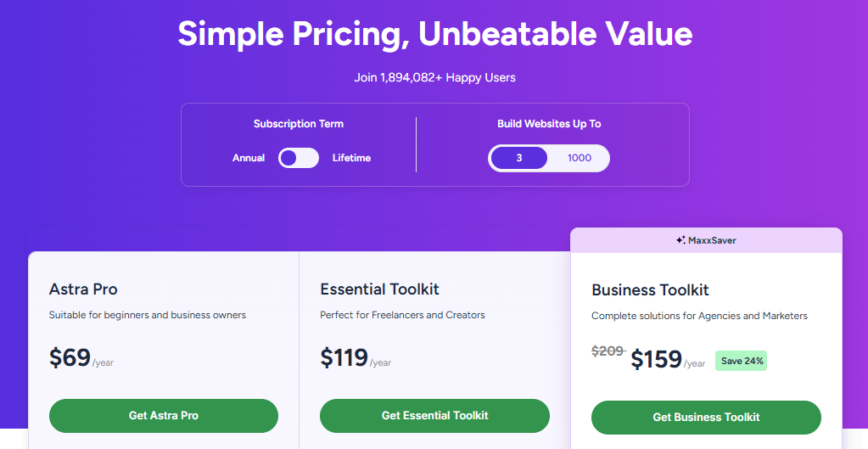Click the MaxxSaver banner label

(x=712, y=240)
